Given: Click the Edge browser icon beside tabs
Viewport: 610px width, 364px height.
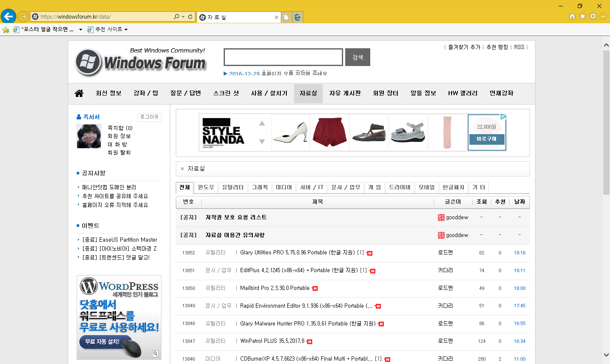Looking at the screenshot, I should [x=297, y=17].
